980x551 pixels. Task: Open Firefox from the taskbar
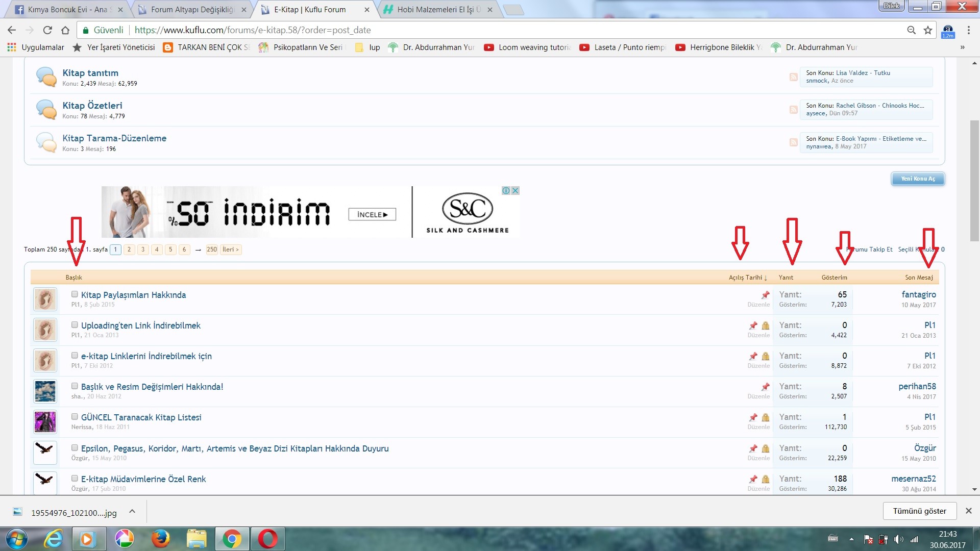click(160, 538)
